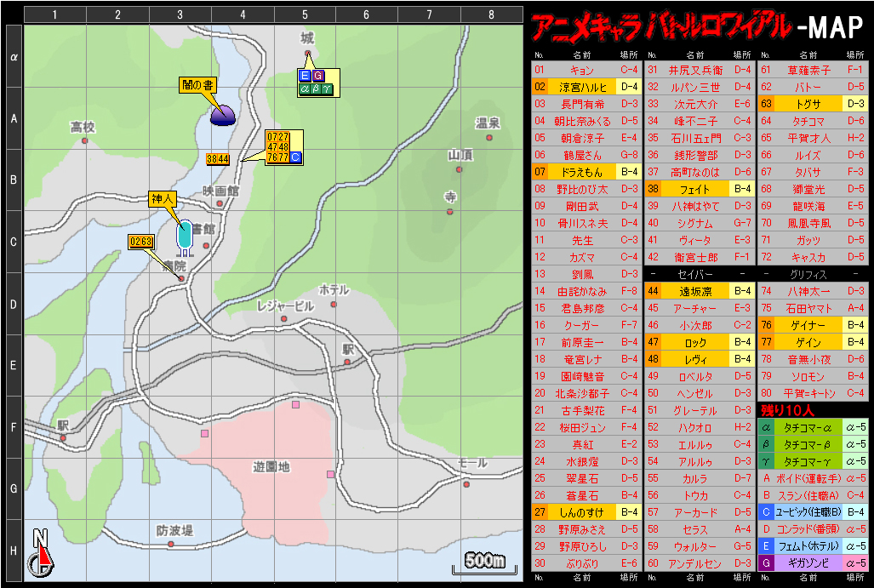Click the orange 77 badge in the map callout
Image resolution: width=874 pixels, height=588 pixels.
click(x=283, y=157)
